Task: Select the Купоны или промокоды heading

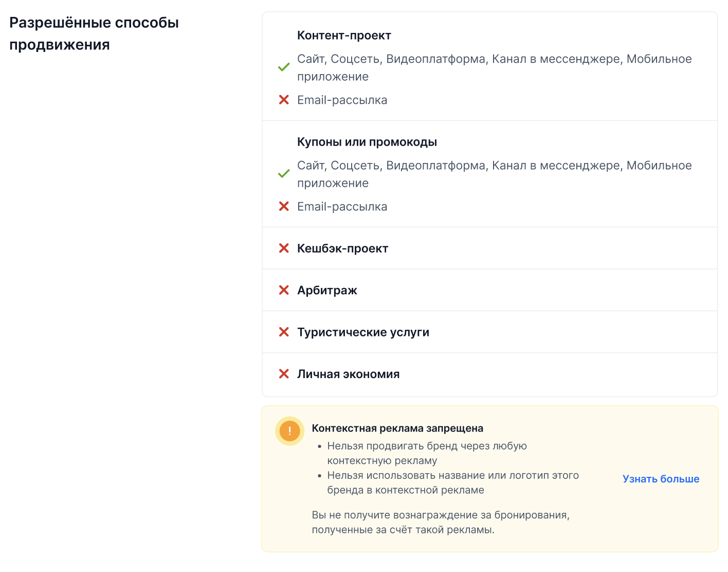Action: pyautogui.click(x=367, y=142)
